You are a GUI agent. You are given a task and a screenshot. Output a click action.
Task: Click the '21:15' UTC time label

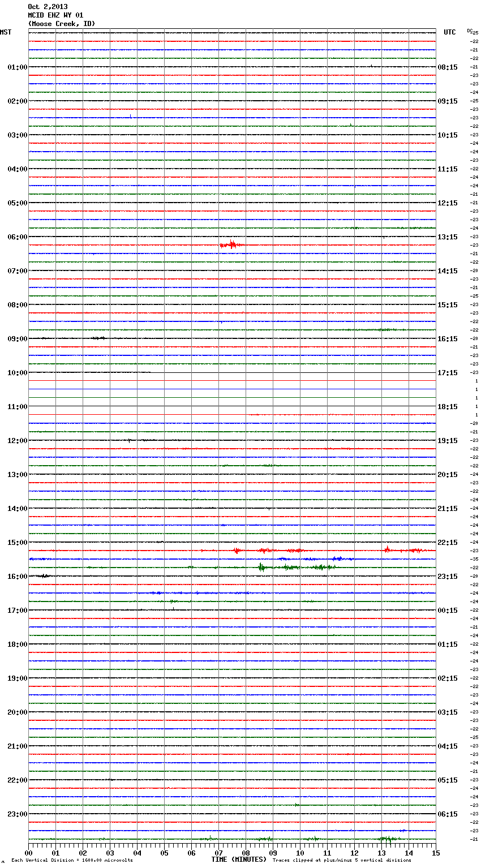point(448,509)
